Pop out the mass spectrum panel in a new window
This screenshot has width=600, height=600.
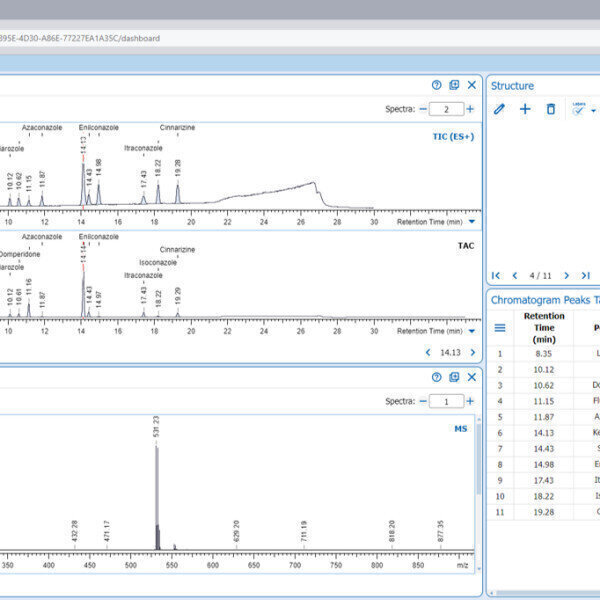tap(454, 377)
